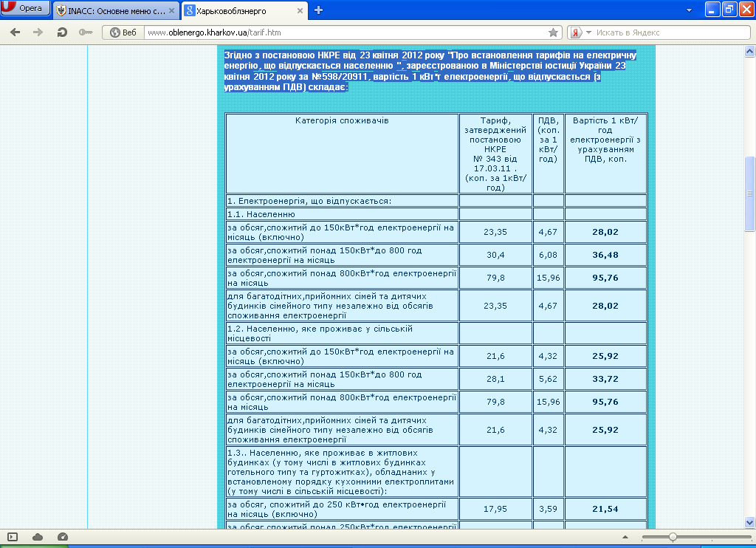The width and height of the screenshot is (756, 548).
Task: Close the Харьковоблэнерго tab
Action: click(300, 10)
